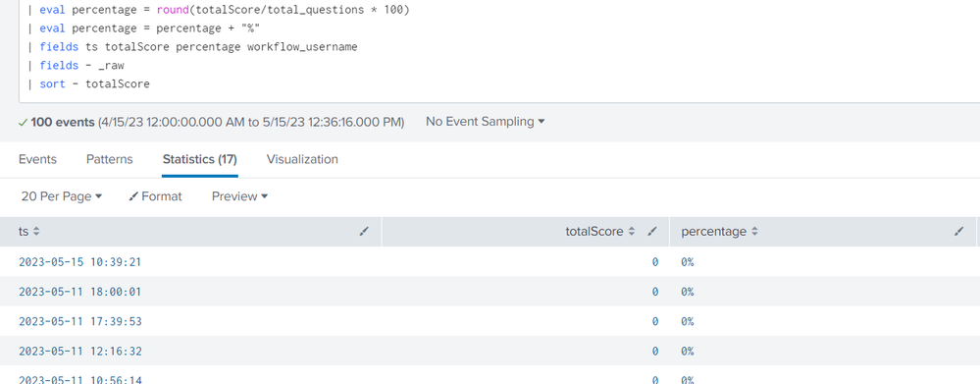Image resolution: width=980 pixels, height=384 pixels.
Task: Click the round function in the query
Action: click(173, 10)
